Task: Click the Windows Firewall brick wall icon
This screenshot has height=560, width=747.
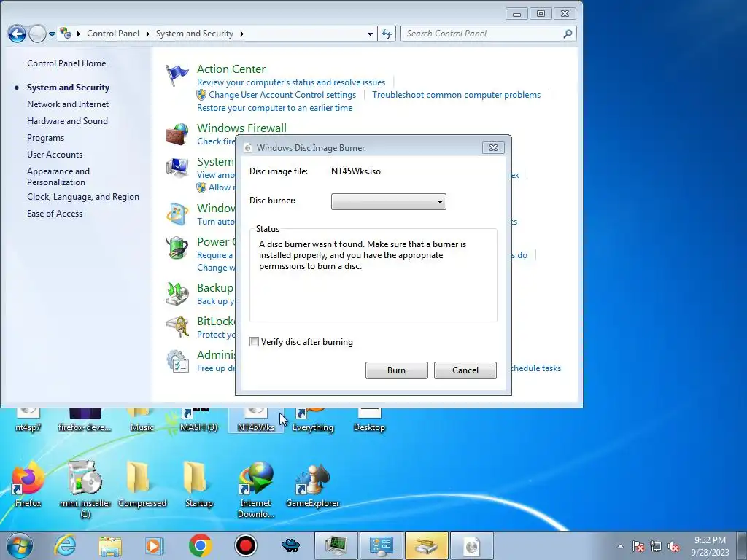Action: 177,134
